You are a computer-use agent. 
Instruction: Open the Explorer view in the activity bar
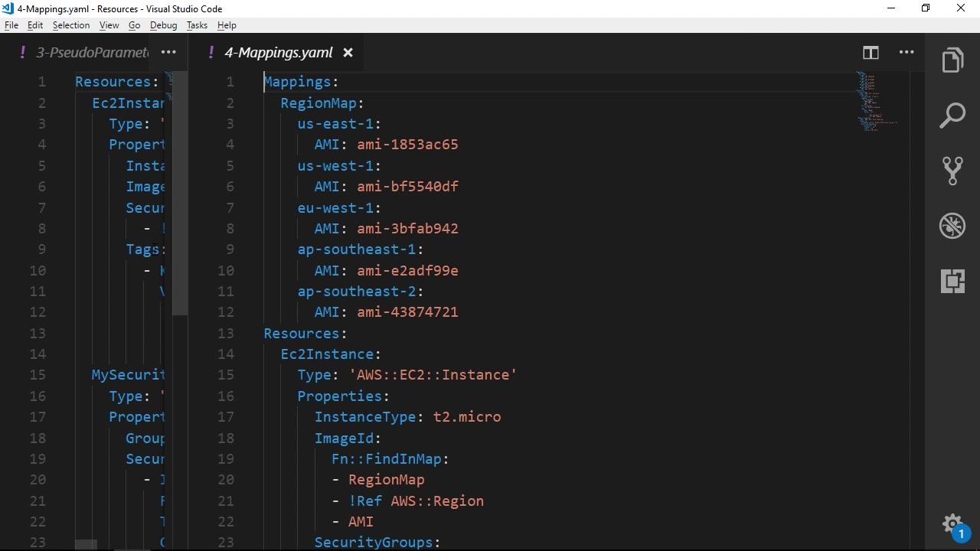pos(952,60)
